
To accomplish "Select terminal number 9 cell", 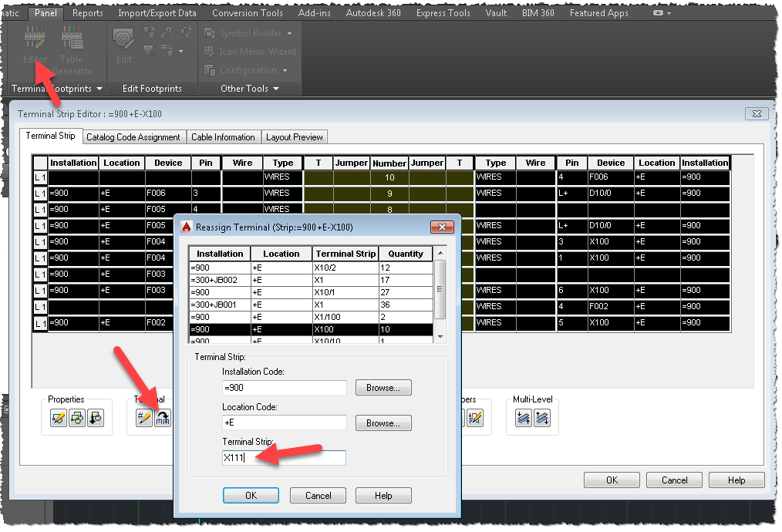I will pos(389,194).
